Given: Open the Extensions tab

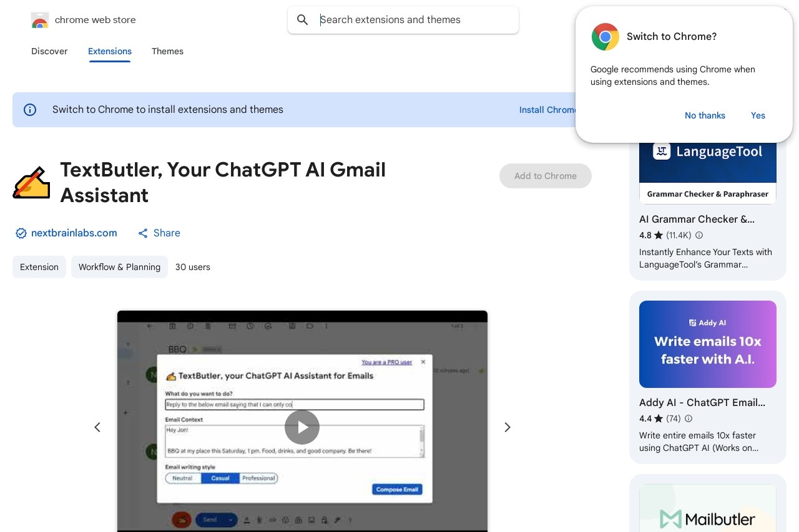Looking at the screenshot, I should click(110, 51).
